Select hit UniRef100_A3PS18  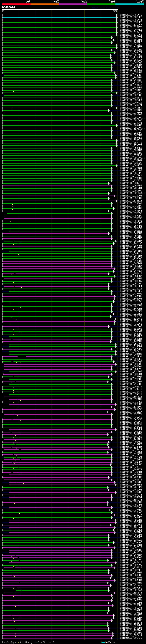[131, 567]
